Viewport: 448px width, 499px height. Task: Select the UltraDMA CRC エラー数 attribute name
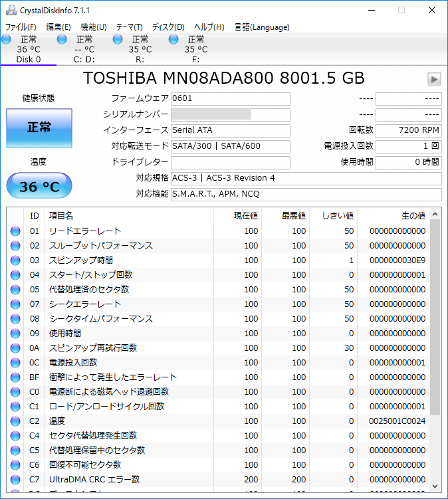tap(94, 480)
